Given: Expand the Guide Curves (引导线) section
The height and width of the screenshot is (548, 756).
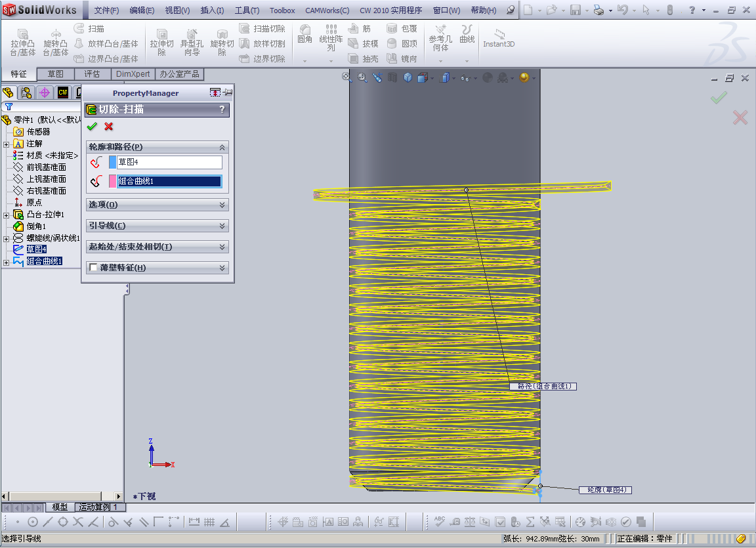Looking at the screenshot, I should 222,226.
